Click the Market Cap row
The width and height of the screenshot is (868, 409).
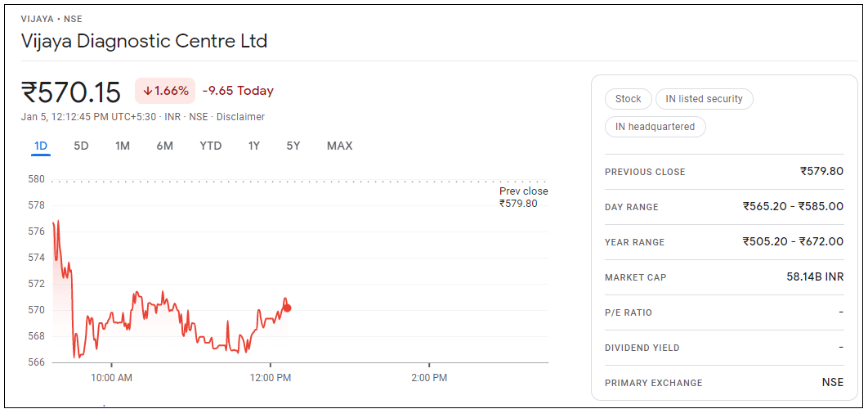[x=723, y=277]
